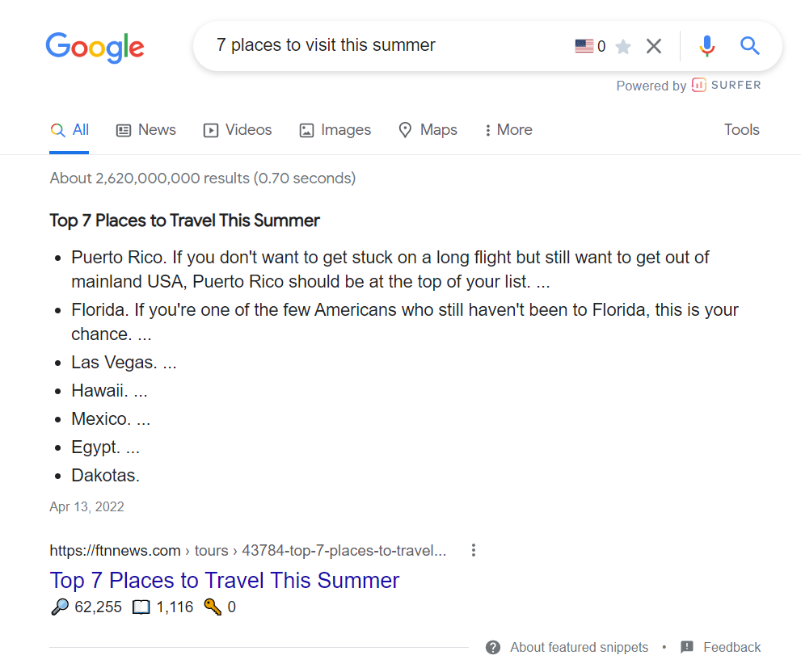
Task: Click the ftnnews.com URL breadcrumb
Action: click(115, 551)
